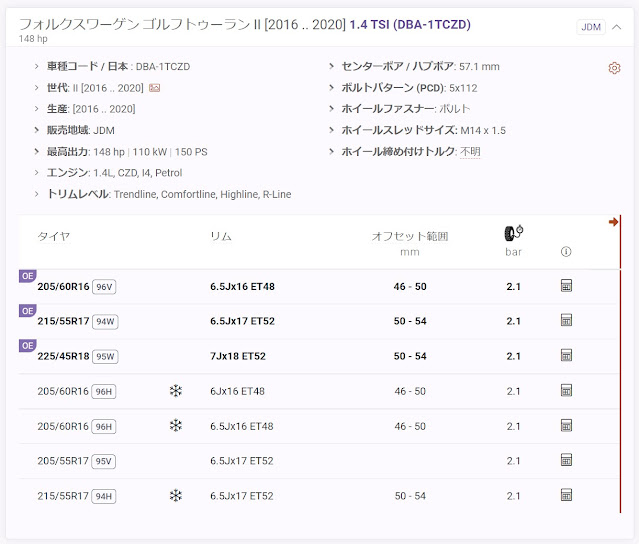Expand the ホイール締め付けトルク row chevron
This screenshot has width=639, height=544.
[x=331, y=152]
